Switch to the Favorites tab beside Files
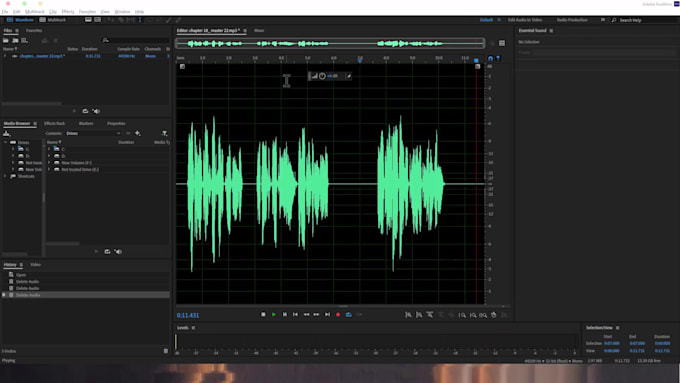680x383 pixels. 34,31
